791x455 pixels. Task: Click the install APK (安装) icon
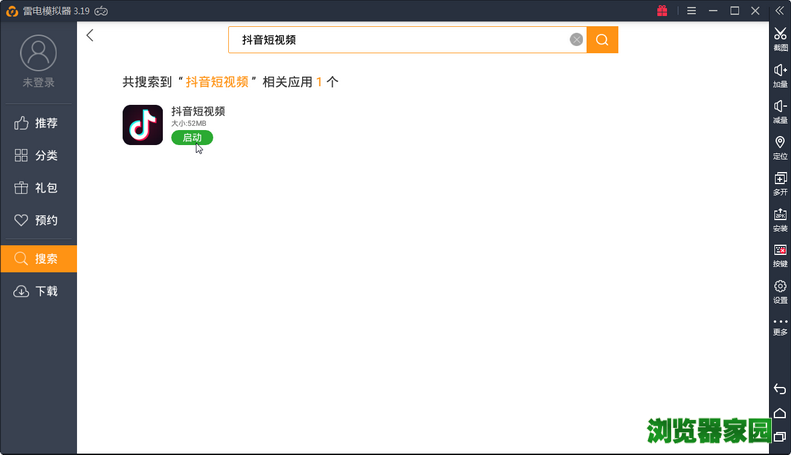780,216
